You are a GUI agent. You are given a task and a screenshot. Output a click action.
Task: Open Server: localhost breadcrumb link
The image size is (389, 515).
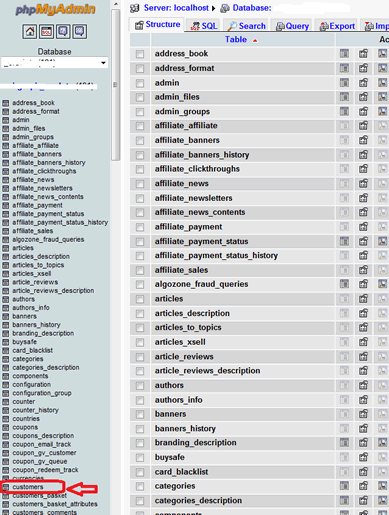176,8
